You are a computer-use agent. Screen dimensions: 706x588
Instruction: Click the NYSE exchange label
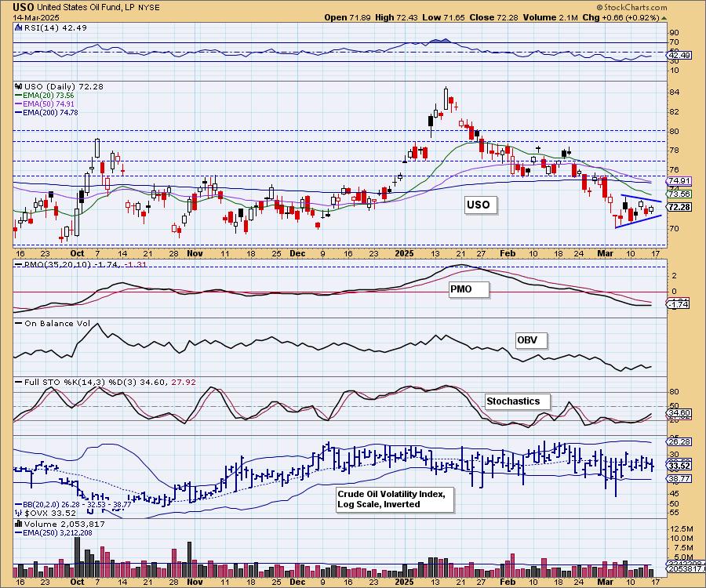point(147,8)
